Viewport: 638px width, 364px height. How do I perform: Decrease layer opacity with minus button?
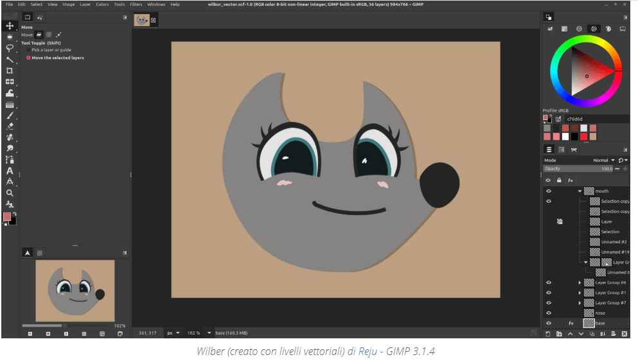(617, 169)
